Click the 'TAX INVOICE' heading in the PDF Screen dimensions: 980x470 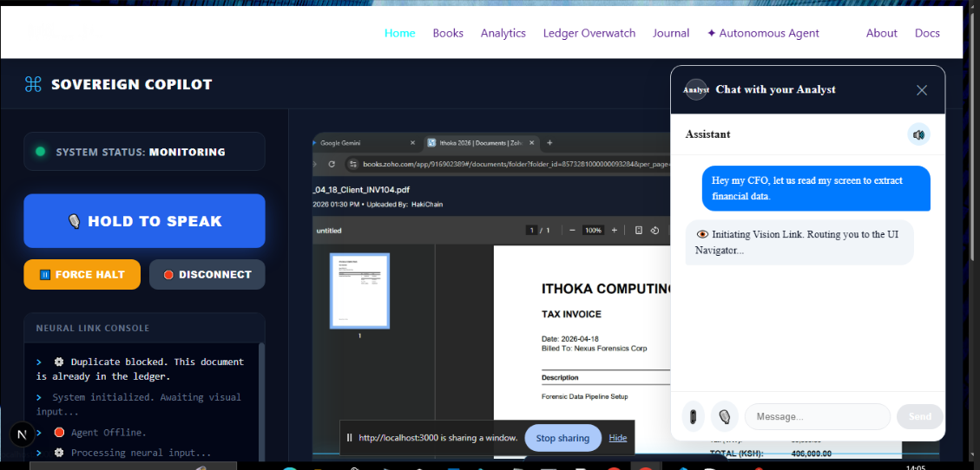[x=571, y=314]
